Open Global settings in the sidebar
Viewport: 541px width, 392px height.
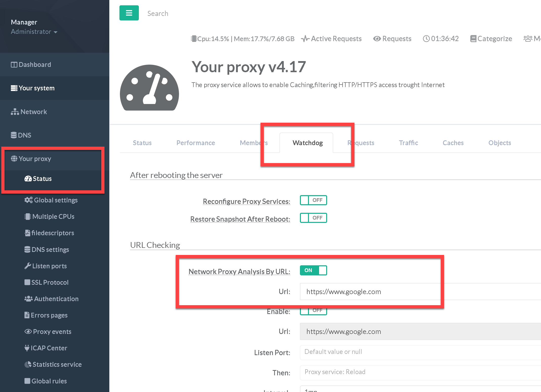(56, 200)
